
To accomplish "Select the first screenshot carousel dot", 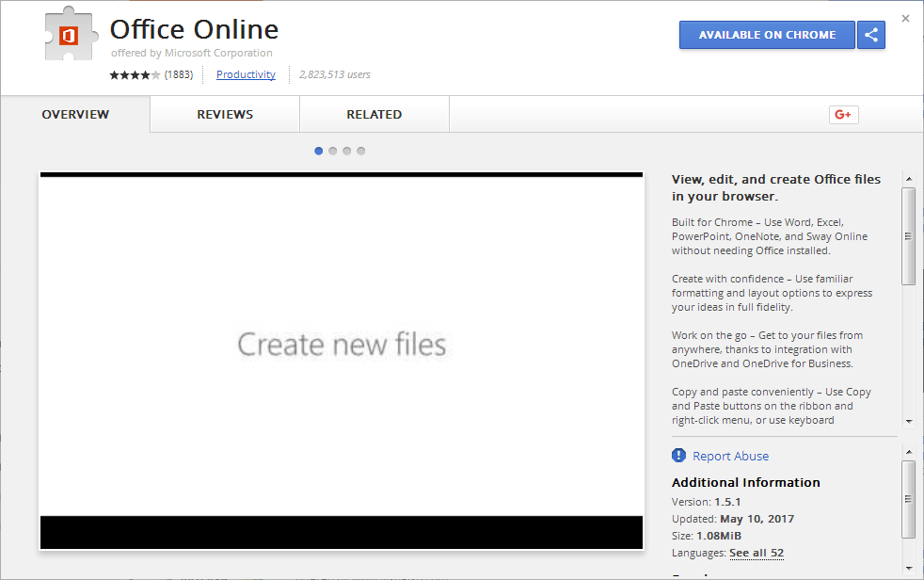I will pyautogui.click(x=319, y=151).
